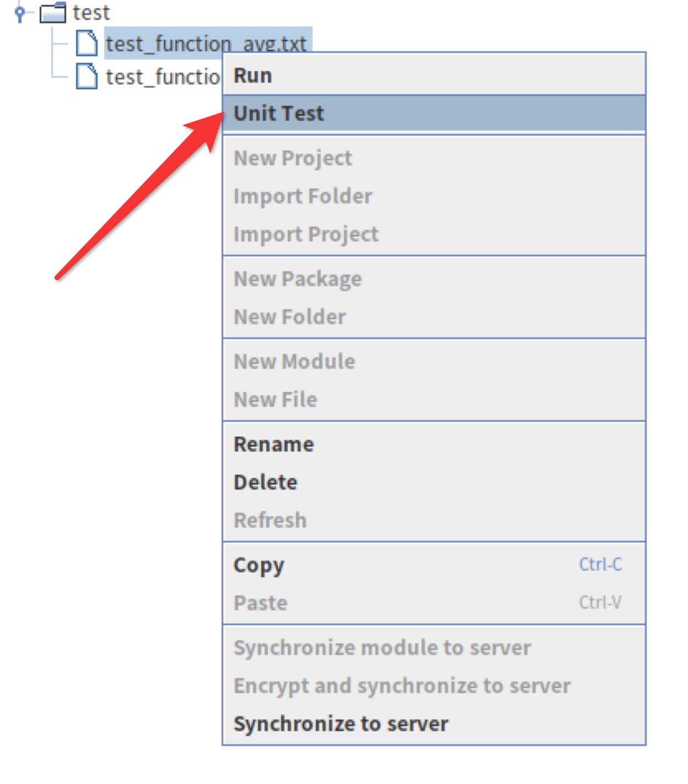Click Encrypt and synchronize to server
The image size is (688, 784).
click(x=402, y=686)
